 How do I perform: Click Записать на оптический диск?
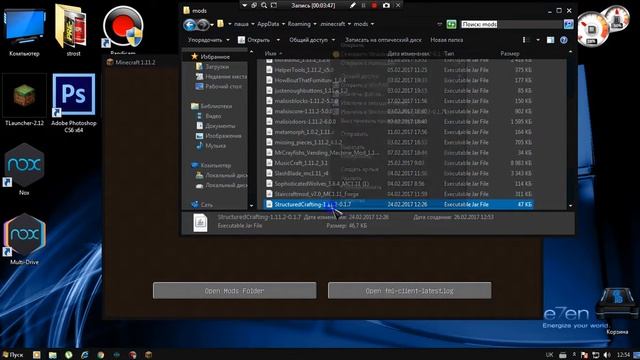(x=383, y=40)
